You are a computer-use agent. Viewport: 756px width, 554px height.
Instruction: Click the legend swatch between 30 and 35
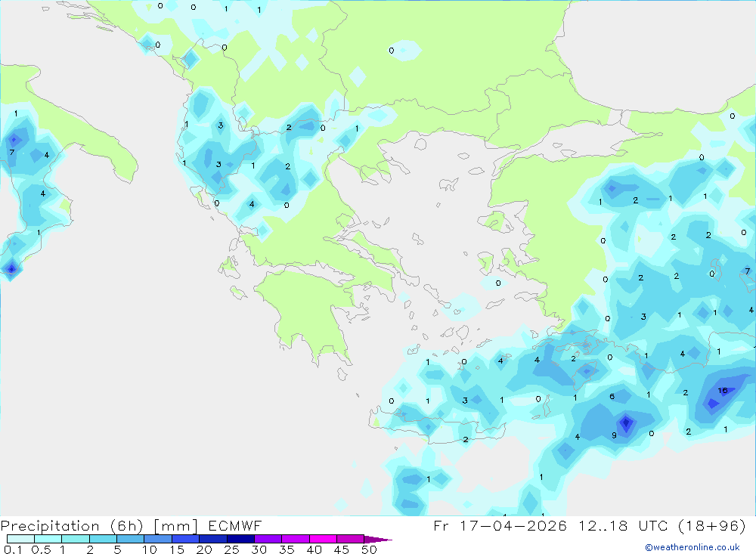268,539
